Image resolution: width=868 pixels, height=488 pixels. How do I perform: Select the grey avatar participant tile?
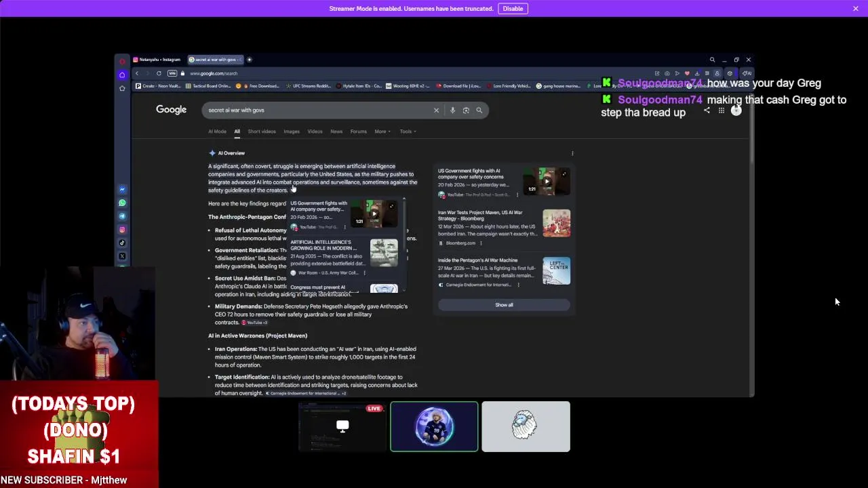click(526, 426)
